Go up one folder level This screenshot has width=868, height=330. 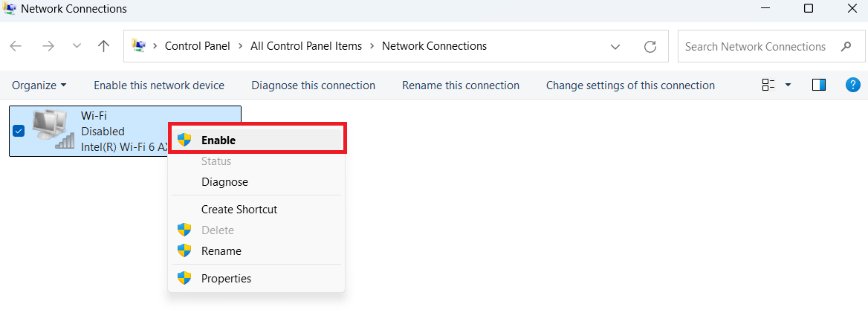click(x=103, y=47)
